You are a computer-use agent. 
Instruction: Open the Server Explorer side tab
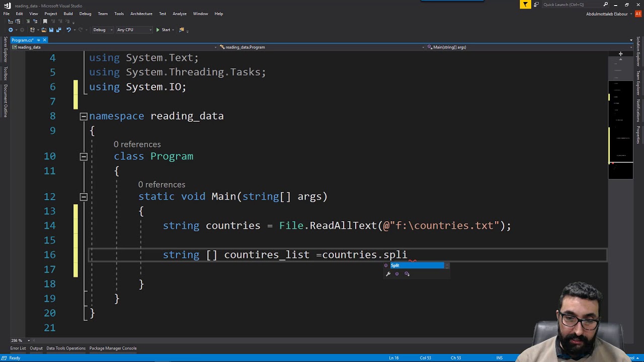tap(6, 49)
